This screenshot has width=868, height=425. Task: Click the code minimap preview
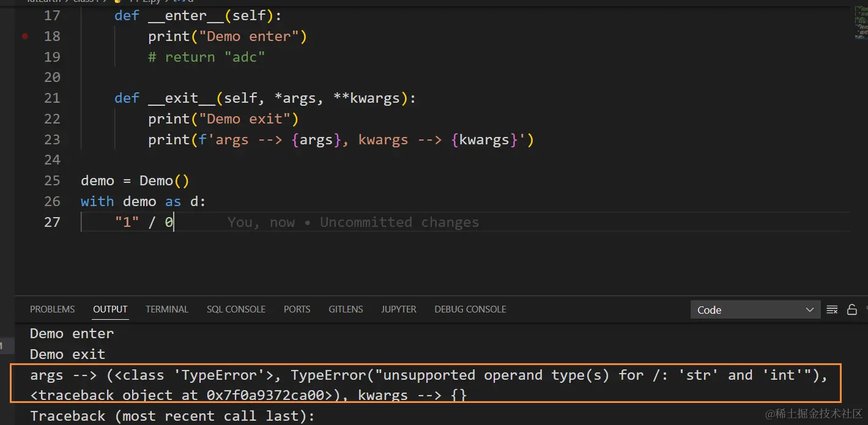pyautogui.click(x=861, y=23)
